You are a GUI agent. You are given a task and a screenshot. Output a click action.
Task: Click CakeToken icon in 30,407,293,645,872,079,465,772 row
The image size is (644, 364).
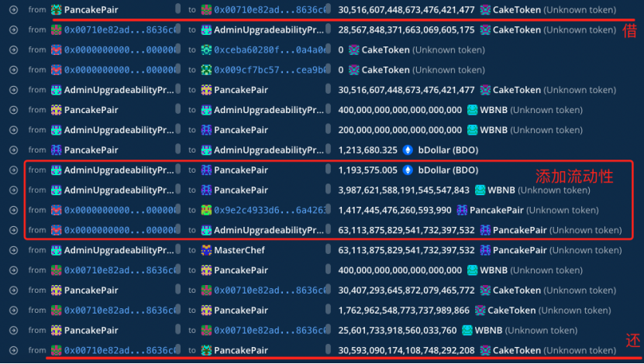click(x=485, y=290)
